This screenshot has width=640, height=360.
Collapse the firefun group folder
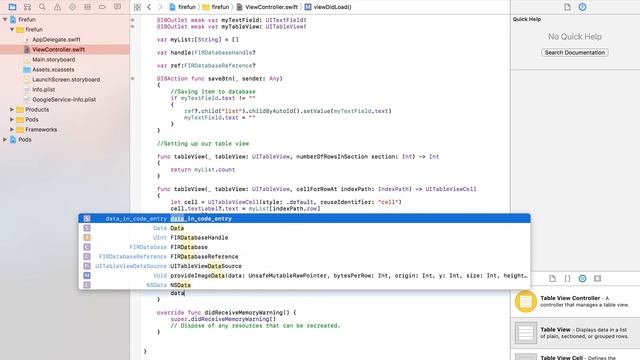(12, 29)
